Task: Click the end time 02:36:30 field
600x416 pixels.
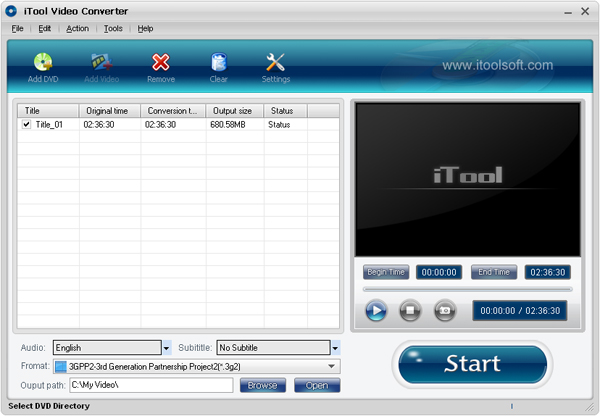Action: (548, 272)
